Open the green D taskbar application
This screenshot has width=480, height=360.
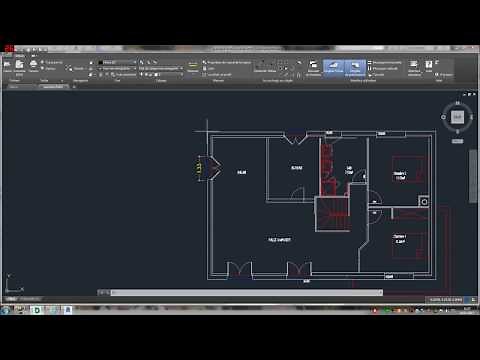(x=36, y=310)
